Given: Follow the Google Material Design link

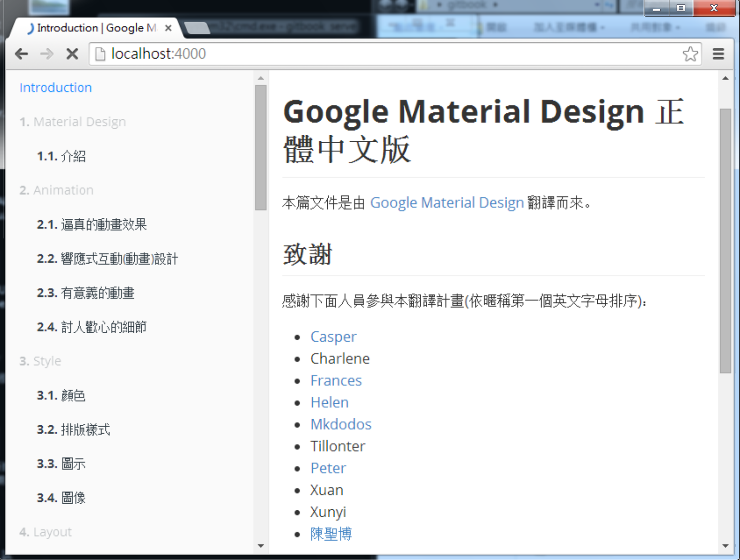Looking at the screenshot, I should click(x=447, y=203).
